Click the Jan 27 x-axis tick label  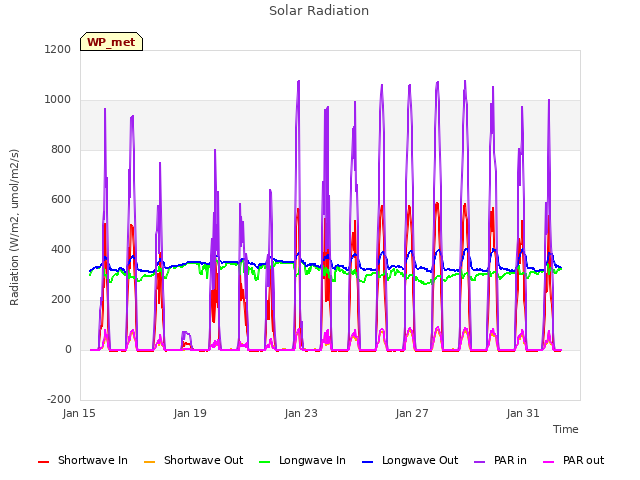point(412,413)
